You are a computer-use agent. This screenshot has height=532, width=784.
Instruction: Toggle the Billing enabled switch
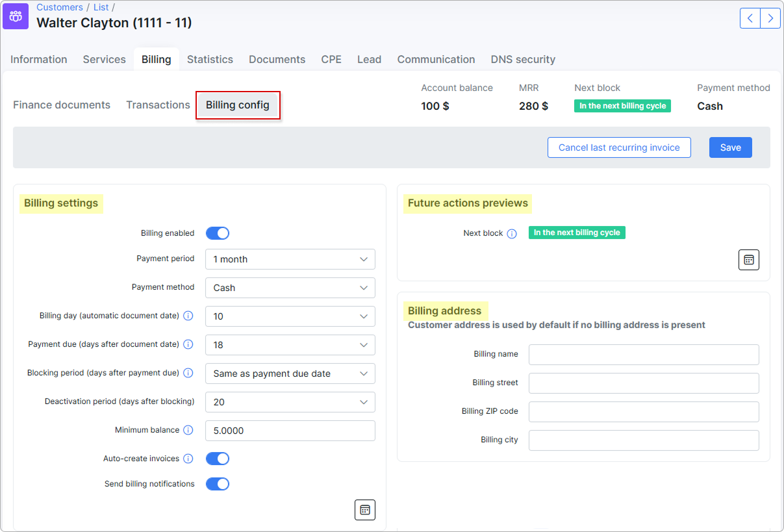[x=218, y=233]
